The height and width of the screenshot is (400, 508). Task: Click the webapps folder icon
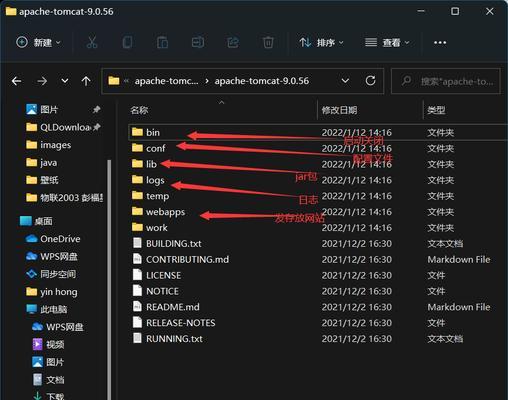coord(137,211)
